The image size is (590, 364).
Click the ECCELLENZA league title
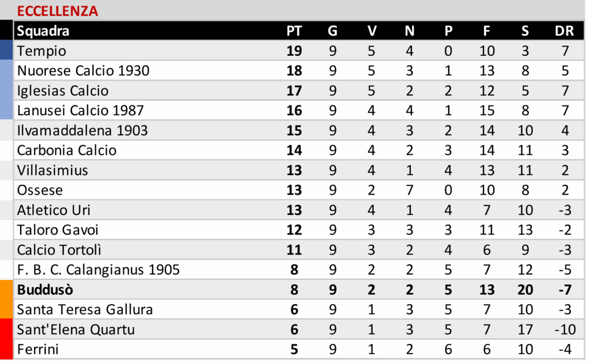(58, 11)
